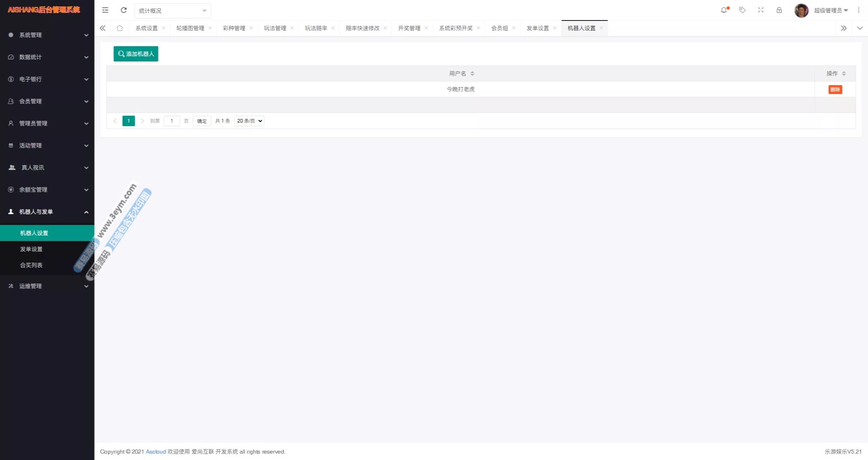
Task: Click the page number input field
Action: click(172, 121)
